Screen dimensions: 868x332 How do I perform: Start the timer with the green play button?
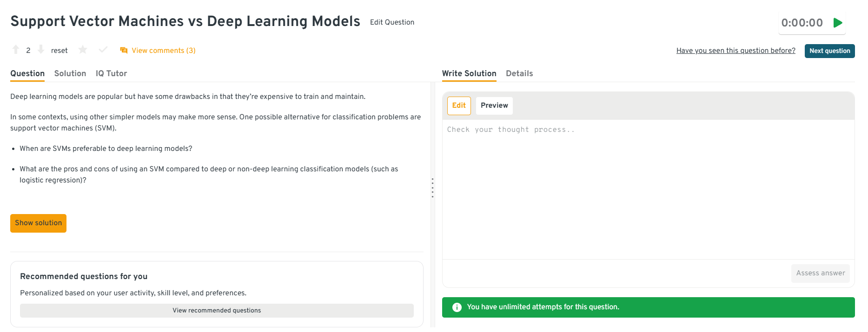(838, 23)
